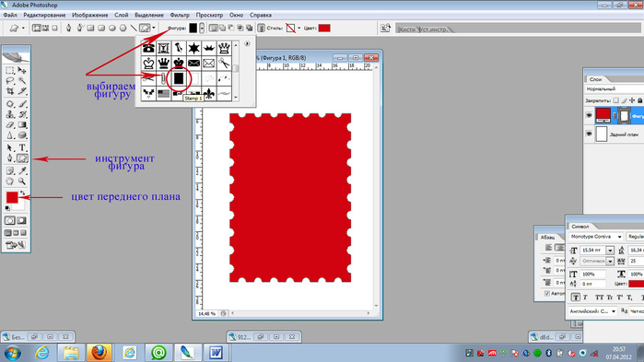Switch to the Слои panel tab
644x362 pixels.
595,79
